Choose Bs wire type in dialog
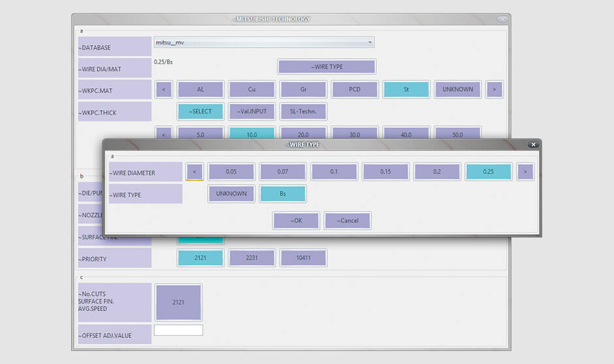The width and height of the screenshot is (614, 364). 283,194
